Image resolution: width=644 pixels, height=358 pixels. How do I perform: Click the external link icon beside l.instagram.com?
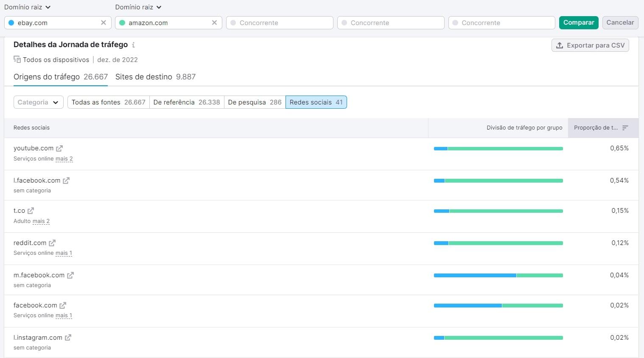coord(68,337)
